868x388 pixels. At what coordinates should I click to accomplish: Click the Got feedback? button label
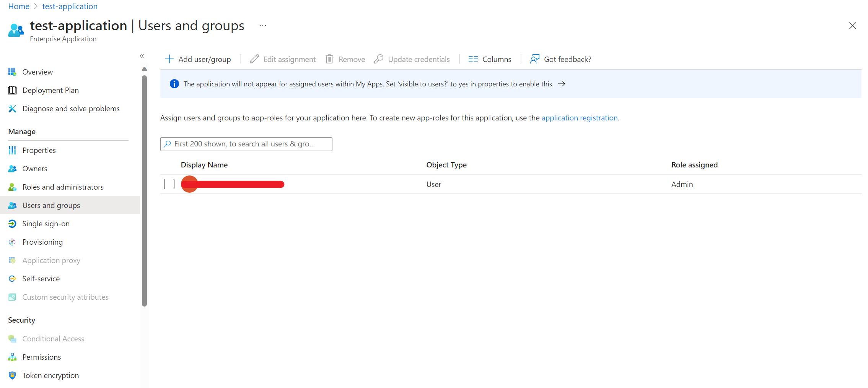point(568,59)
